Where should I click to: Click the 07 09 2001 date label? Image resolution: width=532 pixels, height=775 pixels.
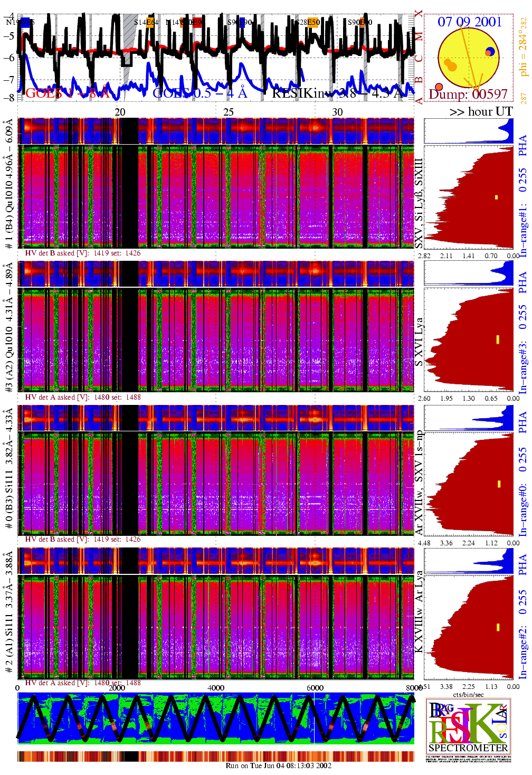point(469,22)
